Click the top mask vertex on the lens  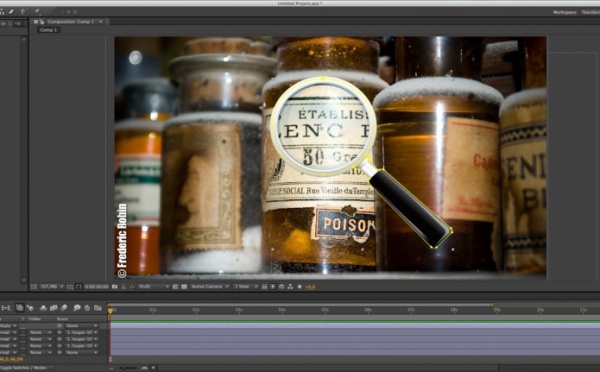point(324,79)
